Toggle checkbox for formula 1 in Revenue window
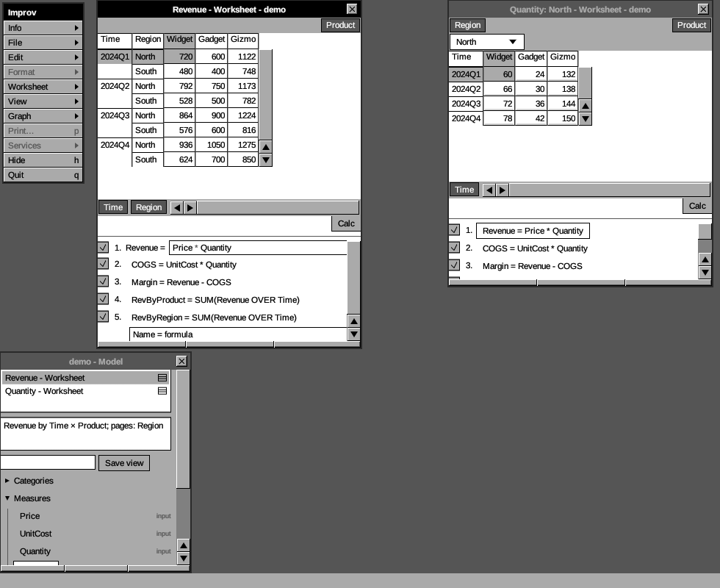The height and width of the screenshot is (588, 720). (x=104, y=247)
